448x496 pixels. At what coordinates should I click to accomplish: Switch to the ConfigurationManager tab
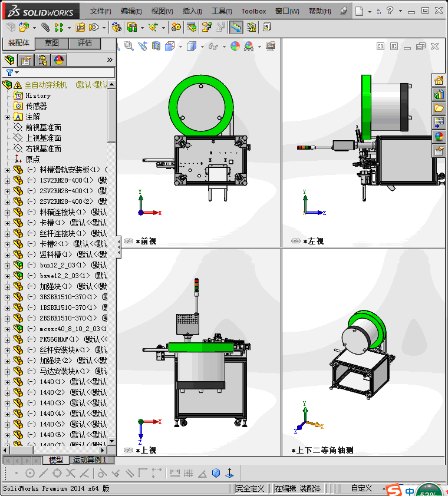point(42,59)
